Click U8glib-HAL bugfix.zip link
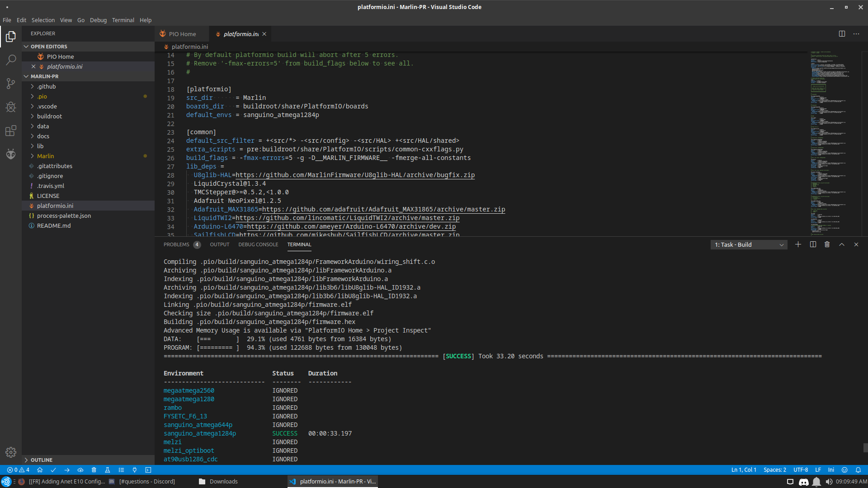Screen dimensions: 868x488 point(355,175)
